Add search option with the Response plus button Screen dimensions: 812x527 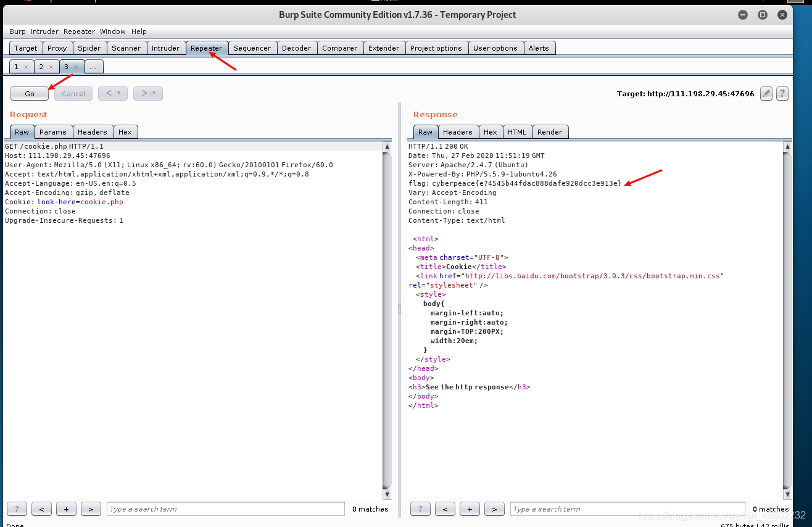pyautogui.click(x=470, y=509)
